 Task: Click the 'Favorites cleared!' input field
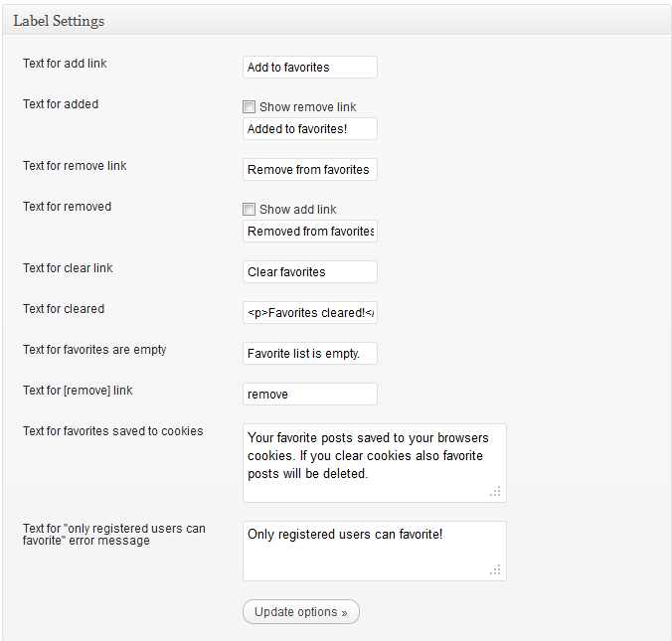point(309,313)
